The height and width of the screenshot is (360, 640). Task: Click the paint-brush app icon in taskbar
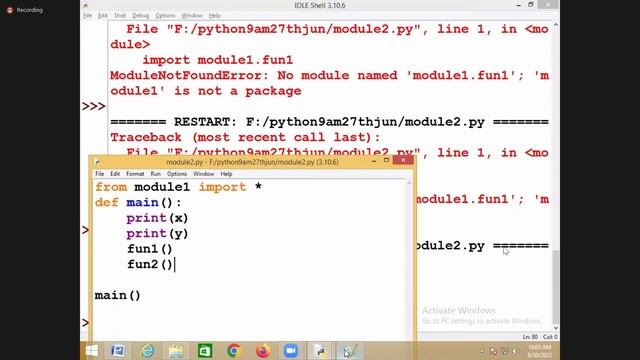[x=350, y=351]
